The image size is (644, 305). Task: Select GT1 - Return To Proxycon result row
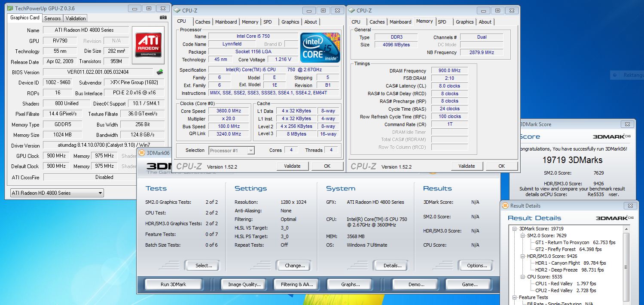tap(575, 242)
